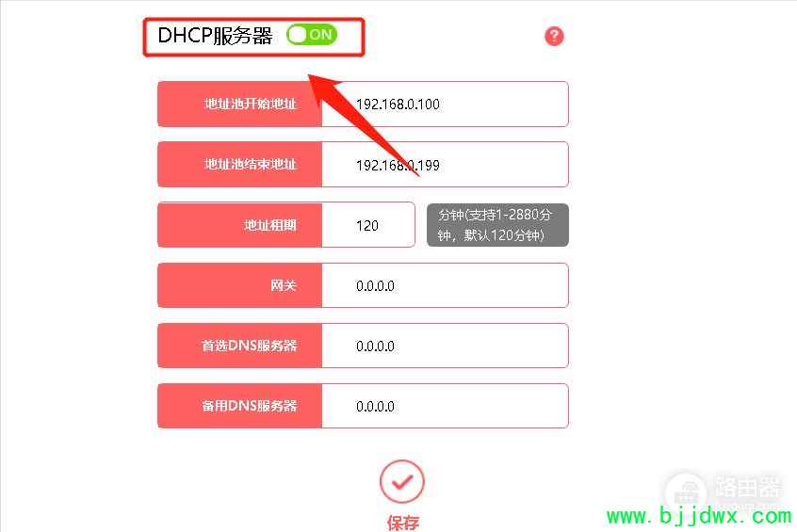Click the gray 分钟 lease range hint box
797x532 pixels.
[497, 225]
